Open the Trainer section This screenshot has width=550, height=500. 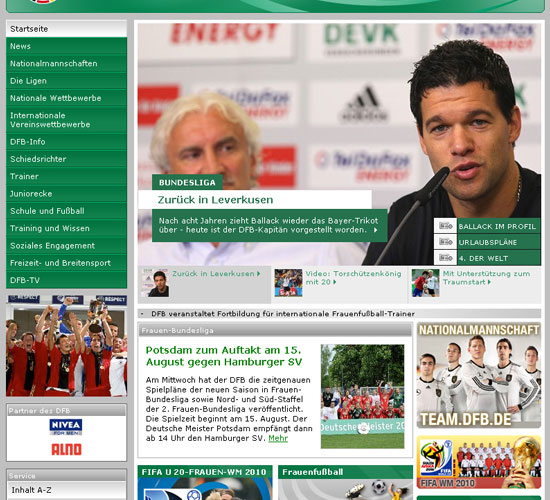[66, 176]
